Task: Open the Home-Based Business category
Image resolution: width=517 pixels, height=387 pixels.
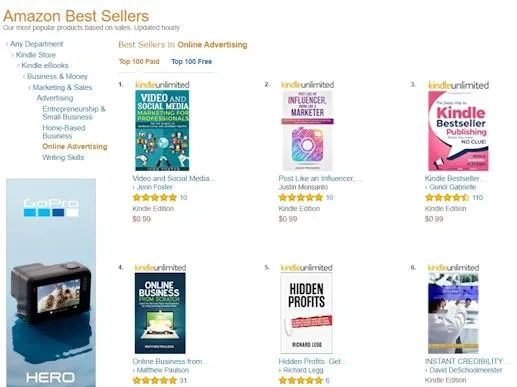Action: 64,132
